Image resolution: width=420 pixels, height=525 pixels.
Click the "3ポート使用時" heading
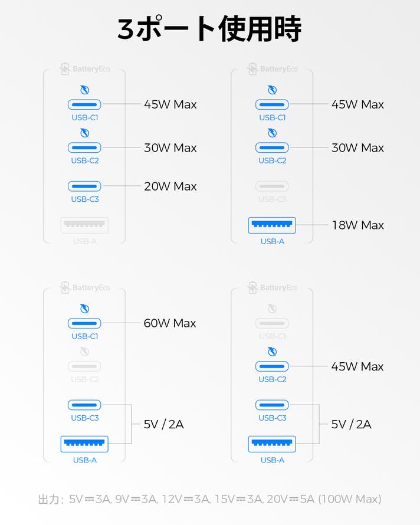pyautogui.click(x=209, y=28)
